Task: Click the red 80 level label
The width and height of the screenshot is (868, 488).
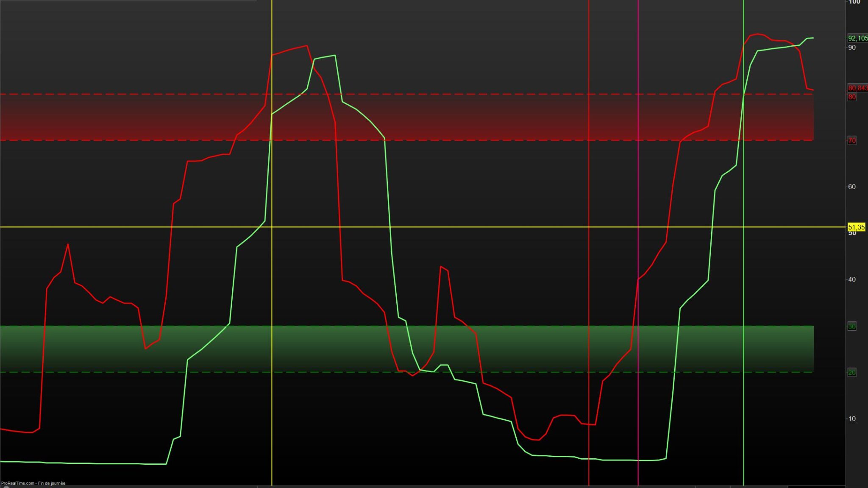Action: [851, 97]
